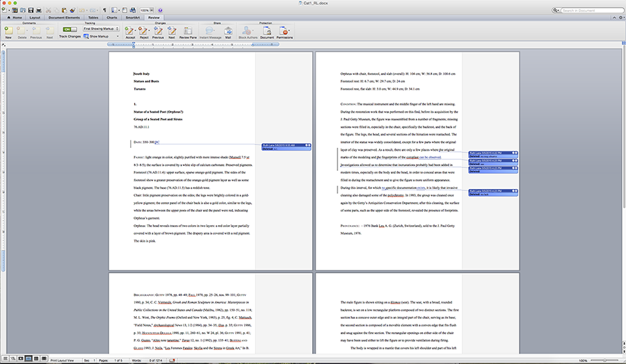Click the spelling check status icon
The width and height of the screenshot is (626, 364).
172,360
